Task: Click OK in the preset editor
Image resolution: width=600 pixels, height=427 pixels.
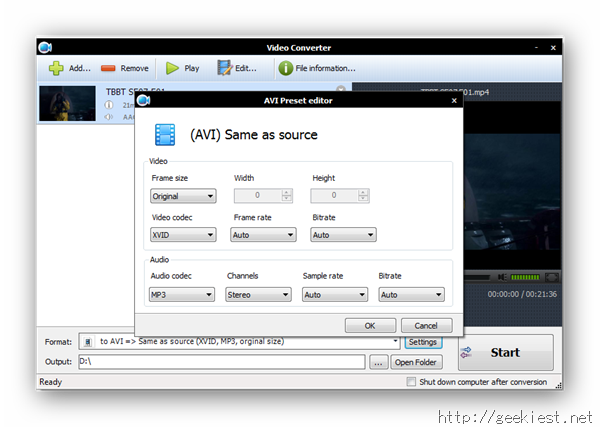Action: click(370, 325)
